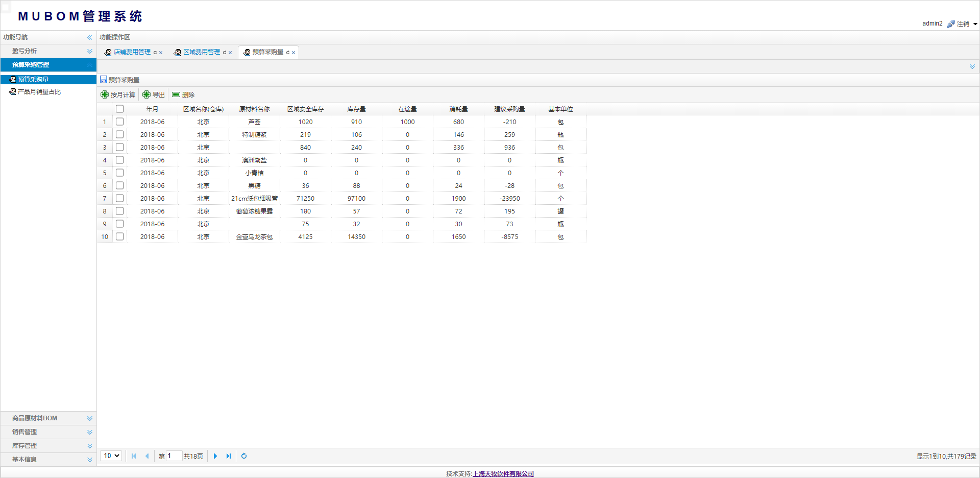Reload the table with the refresh icon
The width and height of the screenshot is (980, 478).
(x=244, y=456)
